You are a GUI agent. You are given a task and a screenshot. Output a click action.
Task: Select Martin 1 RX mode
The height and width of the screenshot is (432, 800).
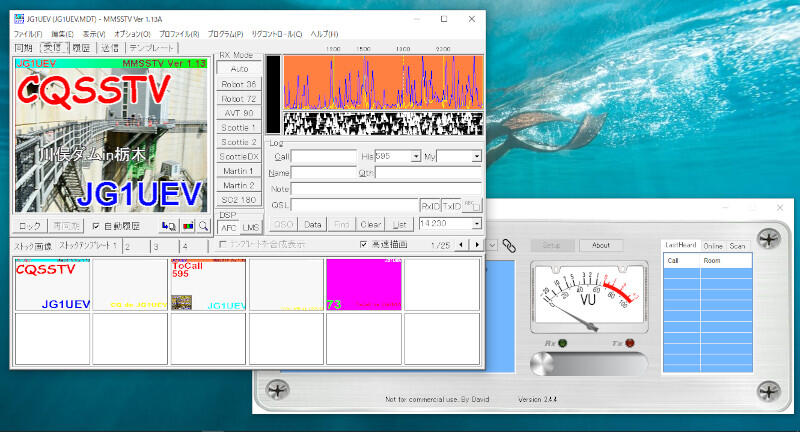coord(239,171)
